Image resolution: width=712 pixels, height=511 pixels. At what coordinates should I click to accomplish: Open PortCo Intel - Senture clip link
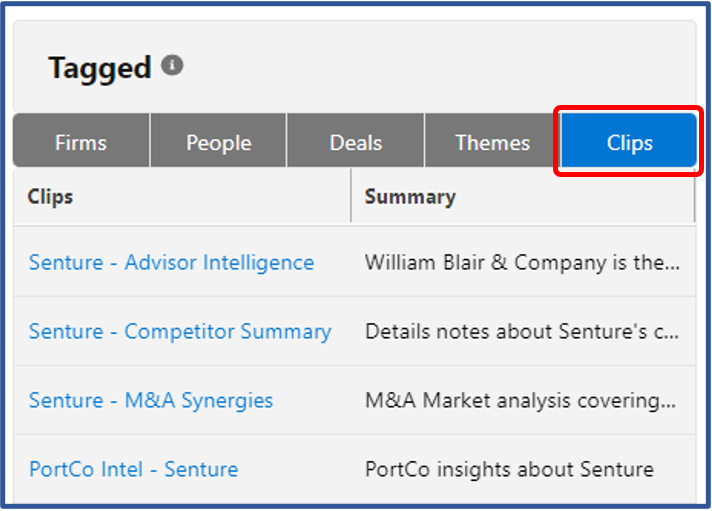pyautogui.click(x=134, y=469)
